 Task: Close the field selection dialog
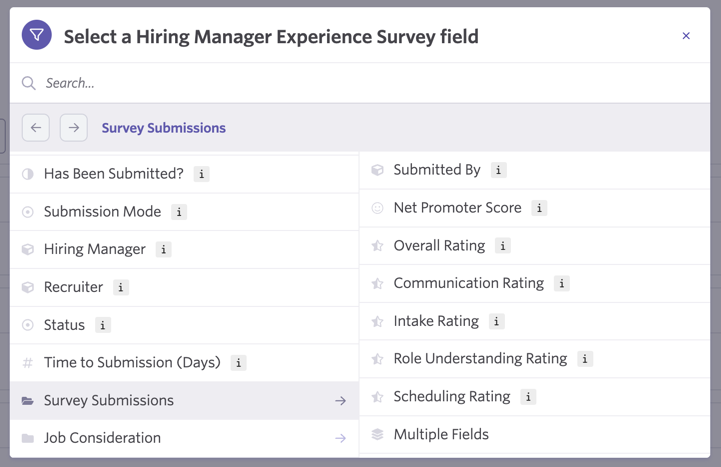click(686, 36)
